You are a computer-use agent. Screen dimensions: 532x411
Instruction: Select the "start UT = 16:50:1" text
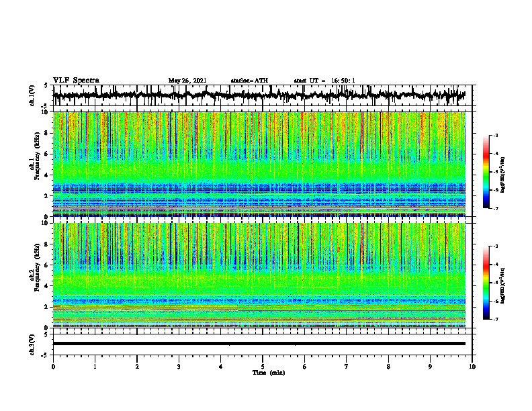[x=324, y=81]
